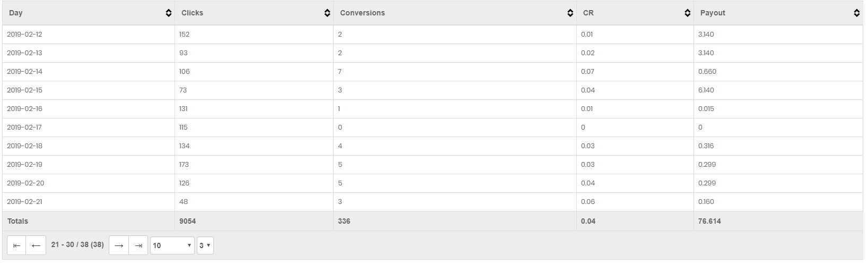Sort by Conversions column arrows icon
The image size is (868, 263).
click(570, 13)
